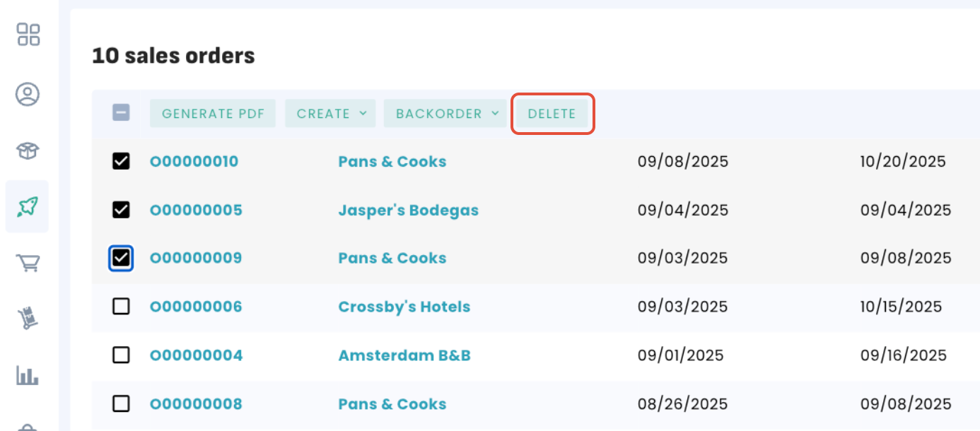This screenshot has width=980, height=431.
Task: Open the dashboard grid icon in sidebar
Action: (x=28, y=35)
